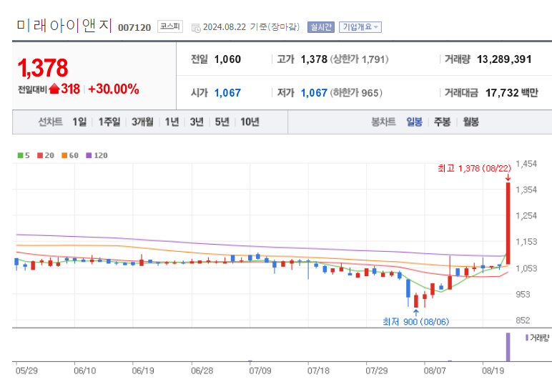Click the 852 price axis label
The width and height of the screenshot is (552, 392).
point(523,320)
